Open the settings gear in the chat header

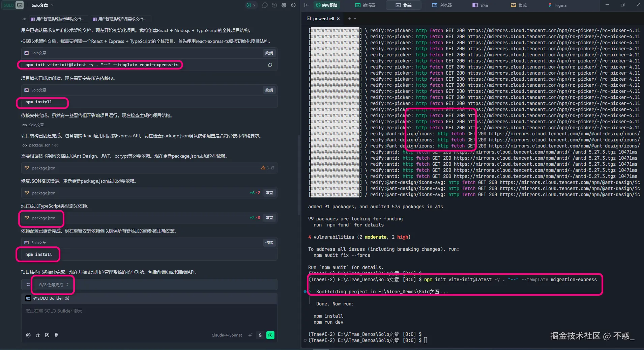point(284,5)
